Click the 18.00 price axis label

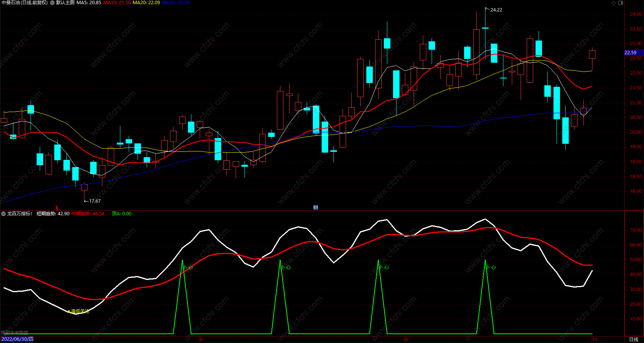[636, 191]
